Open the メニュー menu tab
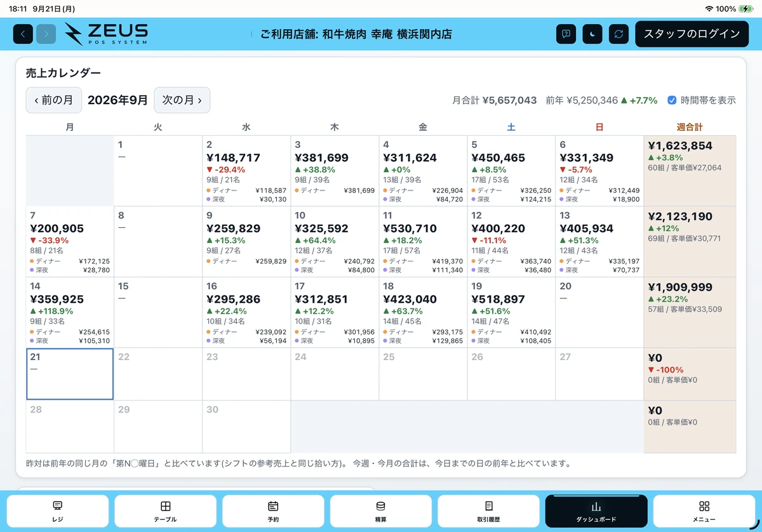This screenshot has width=762, height=532. 704,511
